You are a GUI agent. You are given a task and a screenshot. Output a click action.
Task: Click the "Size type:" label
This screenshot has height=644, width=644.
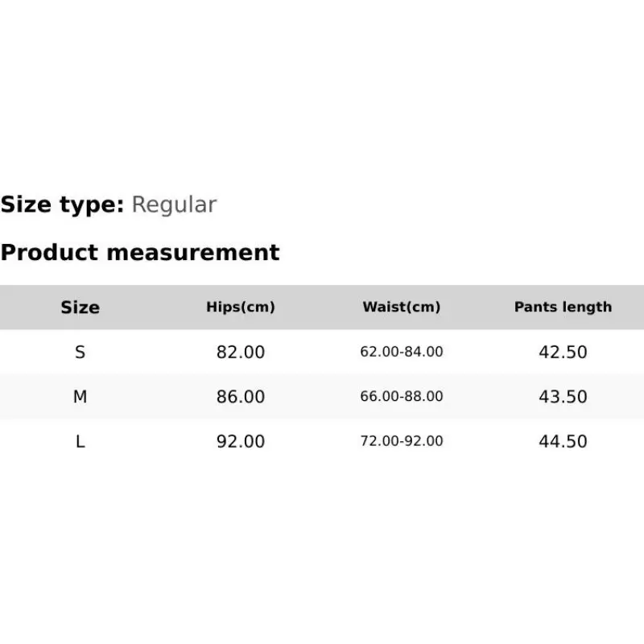click(x=62, y=204)
